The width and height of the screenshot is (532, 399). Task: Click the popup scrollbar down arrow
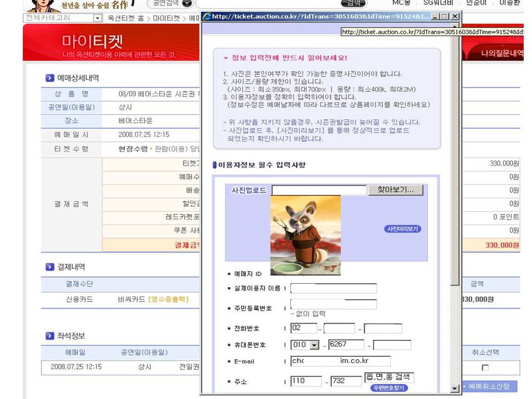[454, 388]
